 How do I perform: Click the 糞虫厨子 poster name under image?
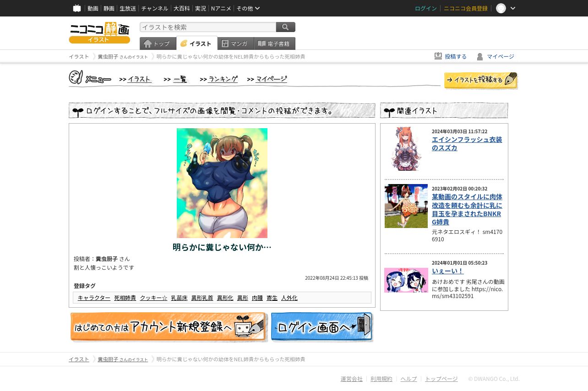click(107, 259)
